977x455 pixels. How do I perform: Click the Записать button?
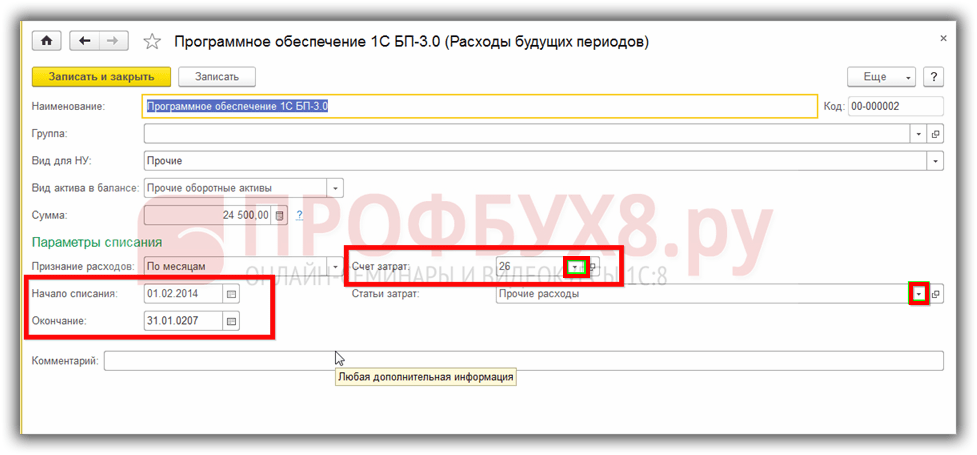point(217,77)
